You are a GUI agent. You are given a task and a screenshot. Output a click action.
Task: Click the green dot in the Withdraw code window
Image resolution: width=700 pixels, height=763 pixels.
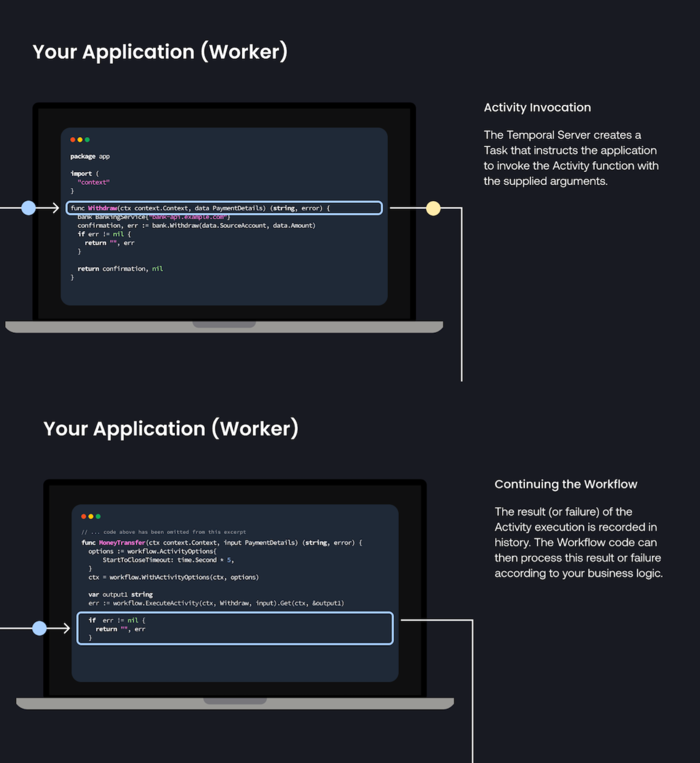point(87,140)
